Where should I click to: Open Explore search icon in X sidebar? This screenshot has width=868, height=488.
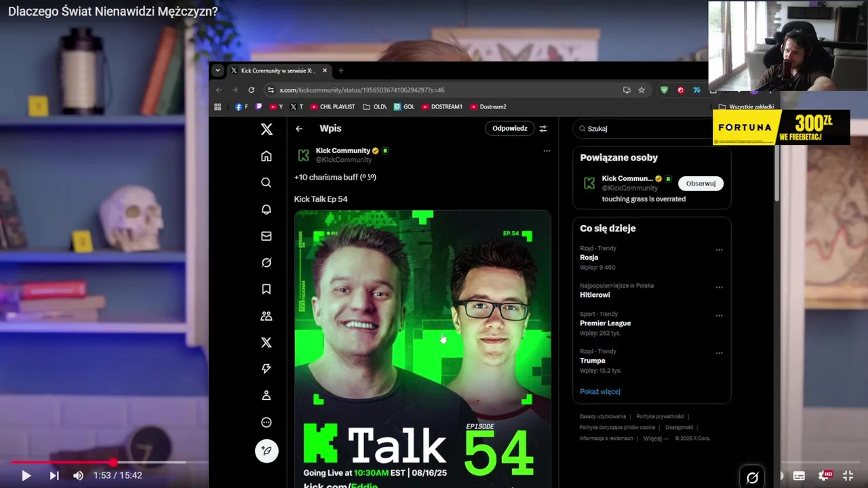coord(267,183)
